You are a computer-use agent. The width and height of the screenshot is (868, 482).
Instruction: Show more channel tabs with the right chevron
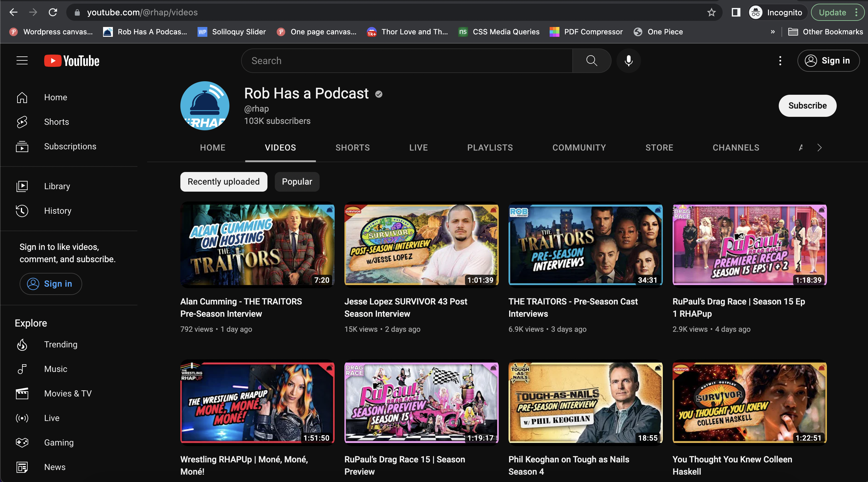pos(820,147)
